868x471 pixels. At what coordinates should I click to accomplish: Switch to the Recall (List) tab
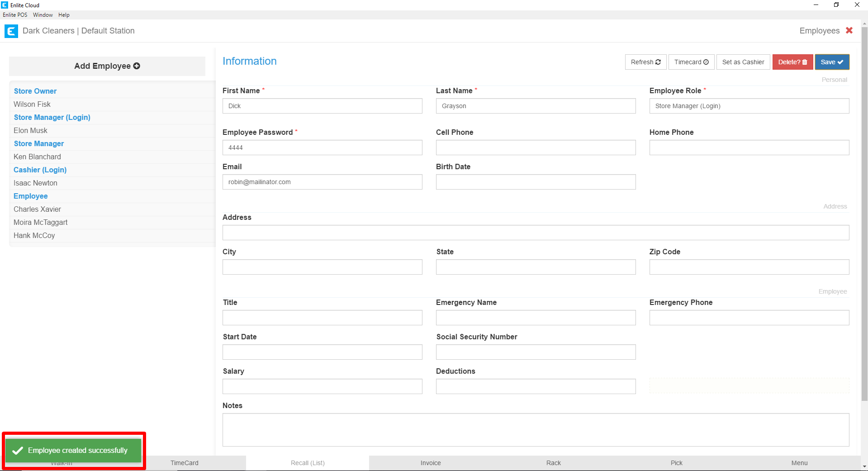(x=308, y=463)
